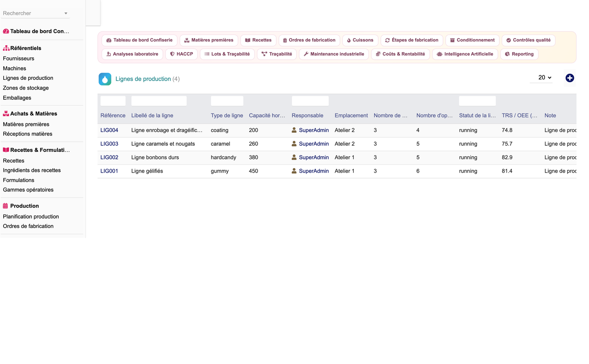This screenshot has width=589, height=364.
Task: Click the Référence column filter field
Action: click(x=113, y=101)
